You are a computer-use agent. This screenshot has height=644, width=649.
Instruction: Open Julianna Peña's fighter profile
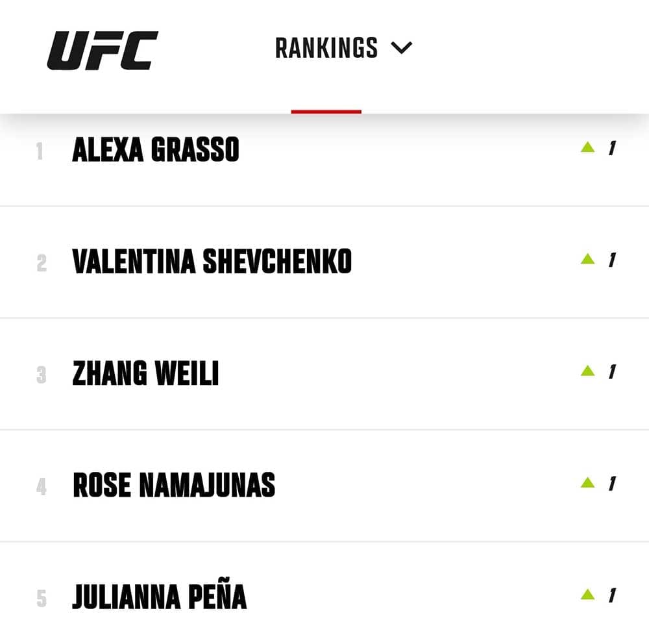160,597
